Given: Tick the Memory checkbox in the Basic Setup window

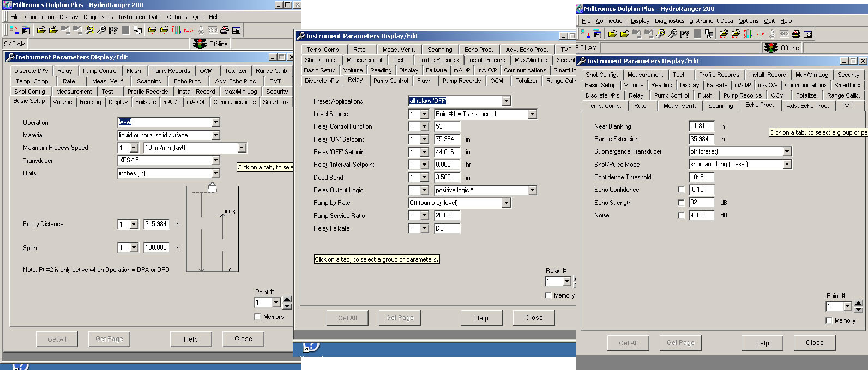Looking at the screenshot, I should pos(258,317).
